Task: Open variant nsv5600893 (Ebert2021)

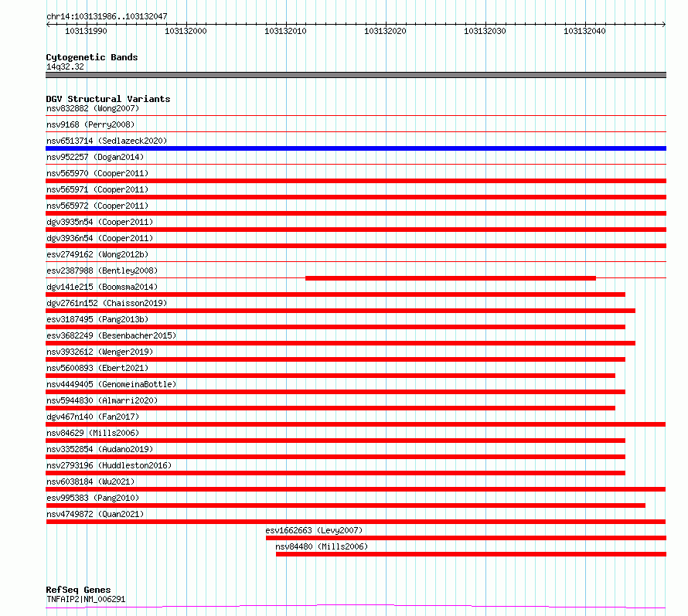Action: click(97, 368)
